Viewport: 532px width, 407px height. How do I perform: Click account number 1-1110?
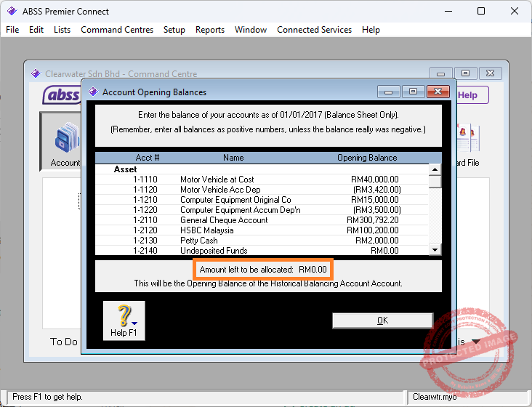coord(145,180)
